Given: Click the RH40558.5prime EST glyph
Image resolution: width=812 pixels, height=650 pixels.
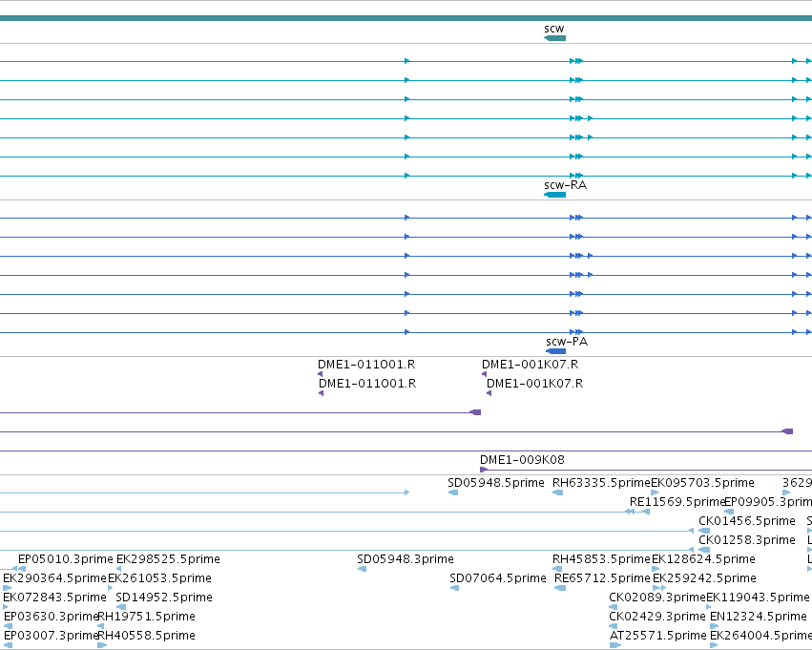Looking at the screenshot, I should (x=102, y=645).
